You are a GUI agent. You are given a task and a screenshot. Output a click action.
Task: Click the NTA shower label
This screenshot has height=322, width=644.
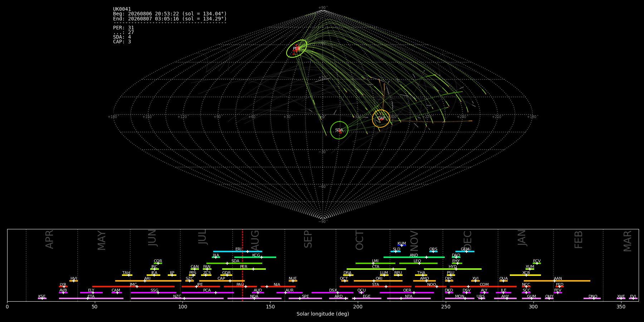coord(409,297)
